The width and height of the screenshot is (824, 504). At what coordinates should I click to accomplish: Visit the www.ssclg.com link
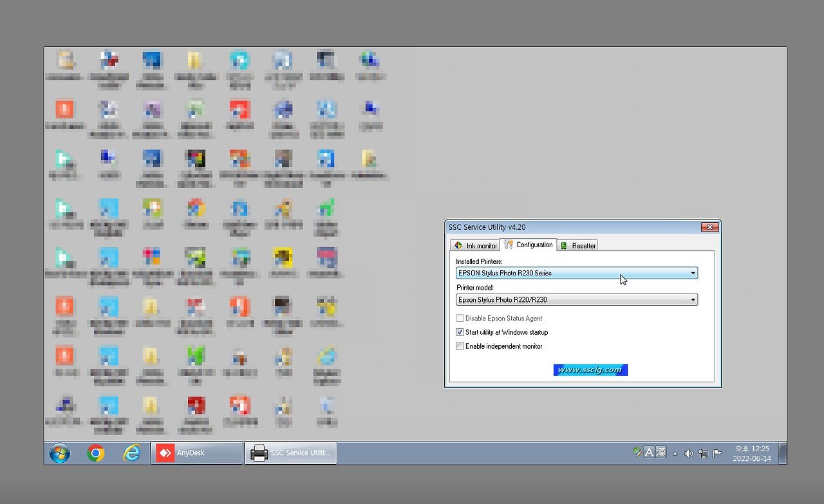click(590, 369)
